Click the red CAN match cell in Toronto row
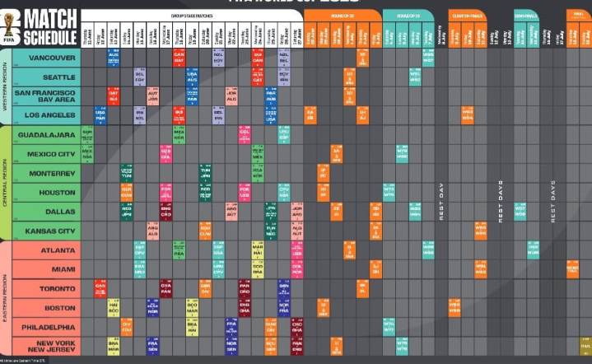This screenshot has height=364, width=592. click(100, 288)
